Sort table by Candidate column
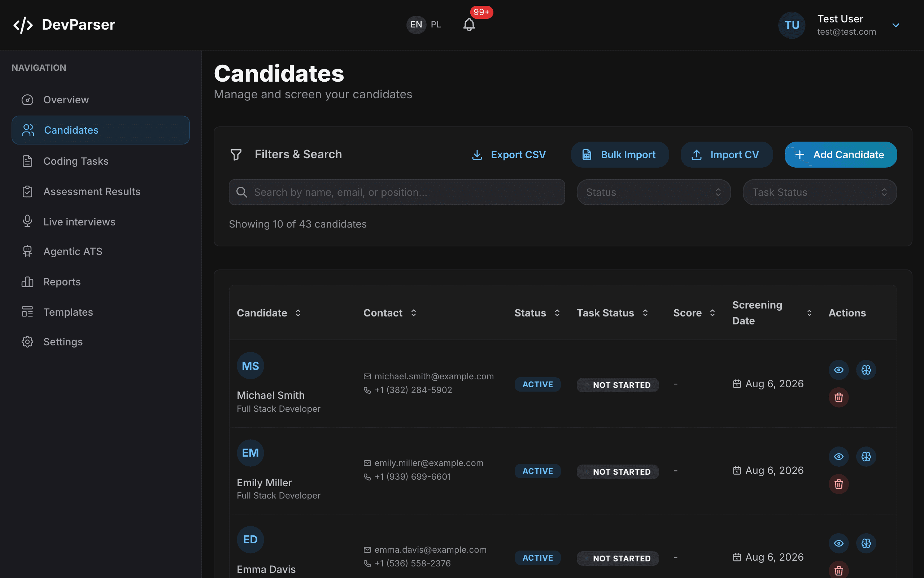Screen dimensions: 924x578 269,313
